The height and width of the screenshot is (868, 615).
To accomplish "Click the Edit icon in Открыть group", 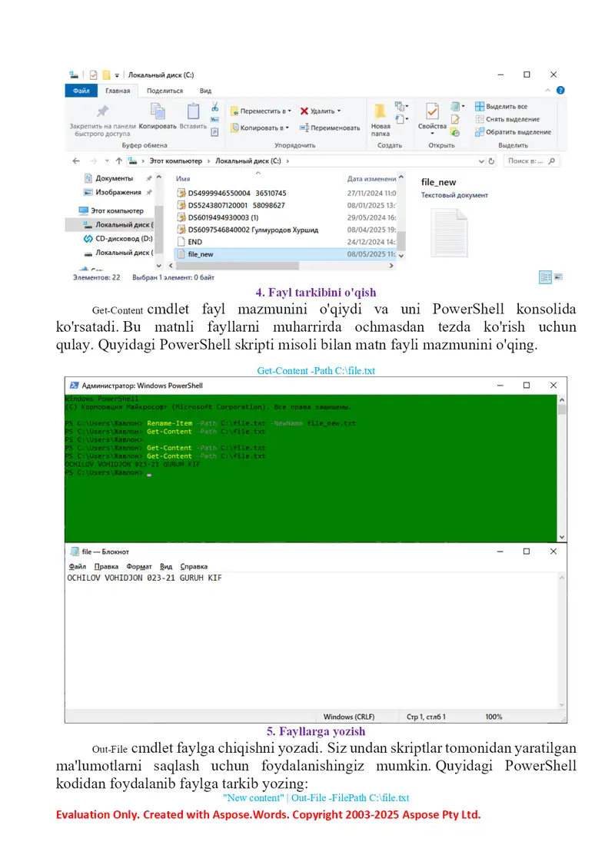I will click(455, 120).
